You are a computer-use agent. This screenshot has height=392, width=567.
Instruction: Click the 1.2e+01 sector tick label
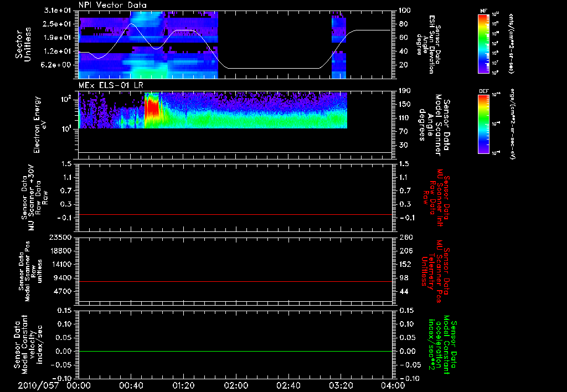coord(58,51)
